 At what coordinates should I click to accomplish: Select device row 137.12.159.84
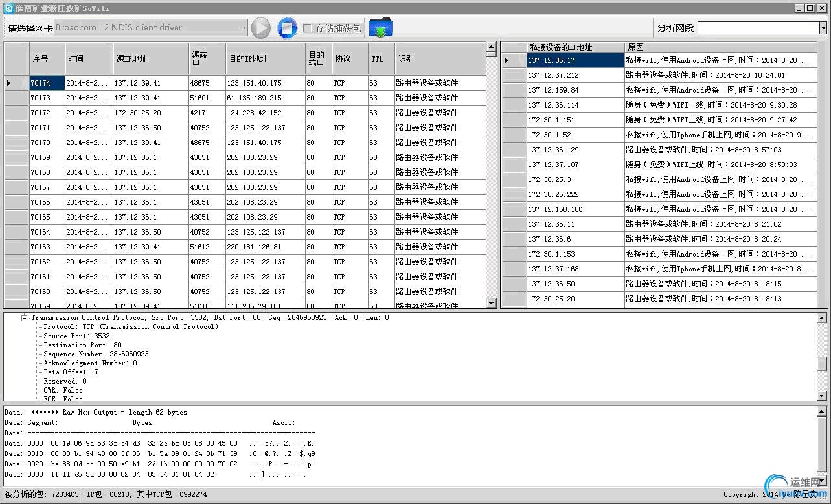tap(659, 90)
